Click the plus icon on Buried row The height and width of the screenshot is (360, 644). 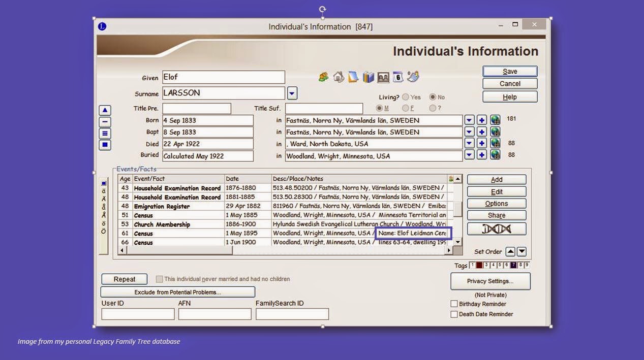[x=482, y=155]
